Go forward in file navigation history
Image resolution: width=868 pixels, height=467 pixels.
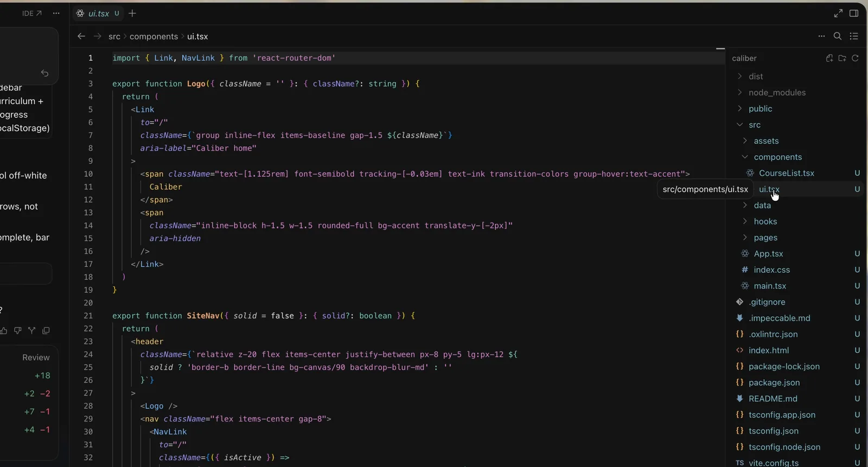tap(98, 36)
